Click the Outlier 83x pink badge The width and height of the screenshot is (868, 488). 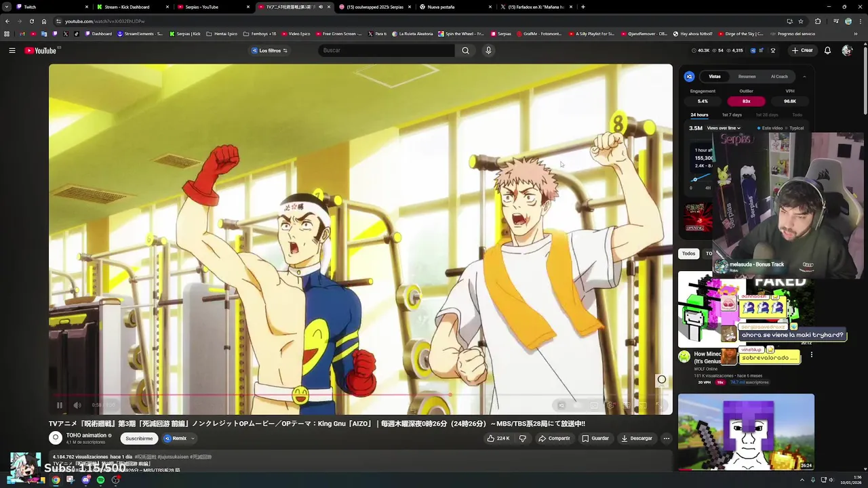tap(746, 101)
